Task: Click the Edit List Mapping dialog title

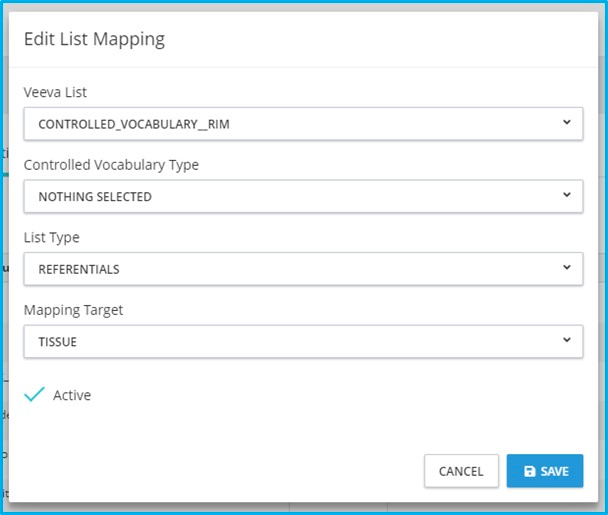Action: [x=94, y=40]
